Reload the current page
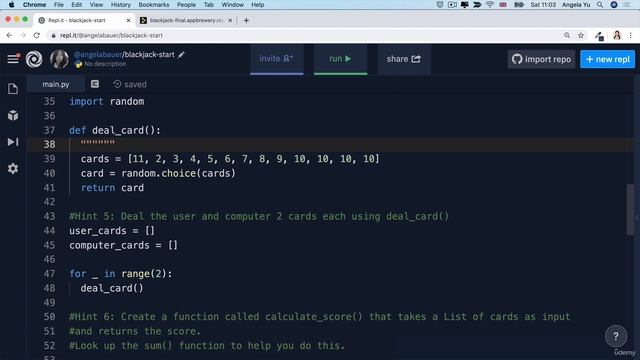This screenshot has height=360, width=640. (37, 36)
